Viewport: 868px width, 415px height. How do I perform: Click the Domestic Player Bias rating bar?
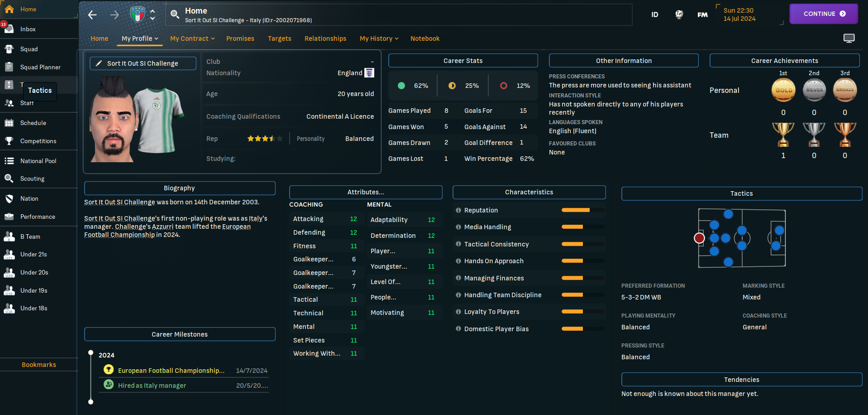click(x=583, y=329)
